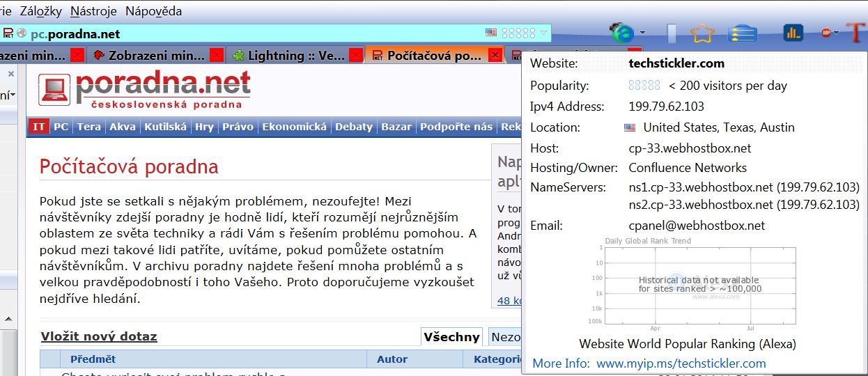Click the red Adblock toolbar icon
This screenshot has height=376, width=868.
point(826,32)
